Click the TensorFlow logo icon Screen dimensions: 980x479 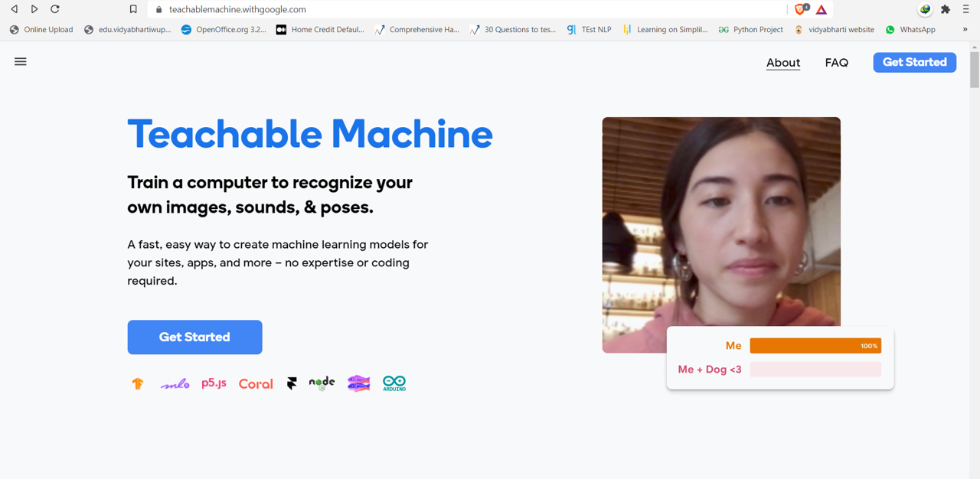pyautogui.click(x=138, y=384)
